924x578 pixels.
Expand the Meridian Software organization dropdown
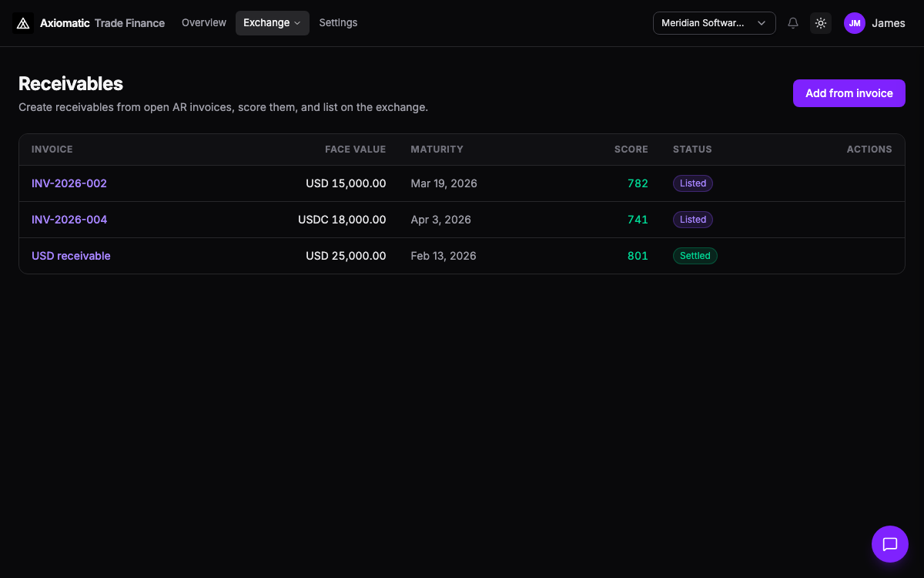(x=715, y=23)
